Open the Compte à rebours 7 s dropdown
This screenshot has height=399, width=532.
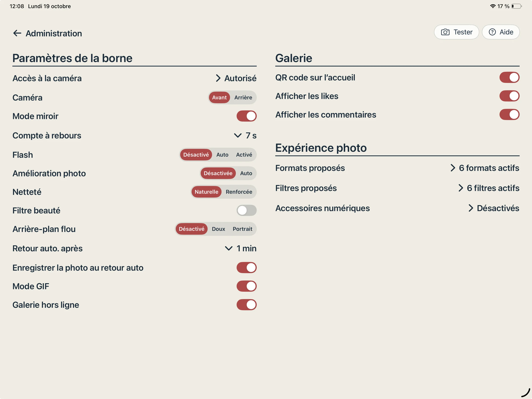(x=245, y=136)
